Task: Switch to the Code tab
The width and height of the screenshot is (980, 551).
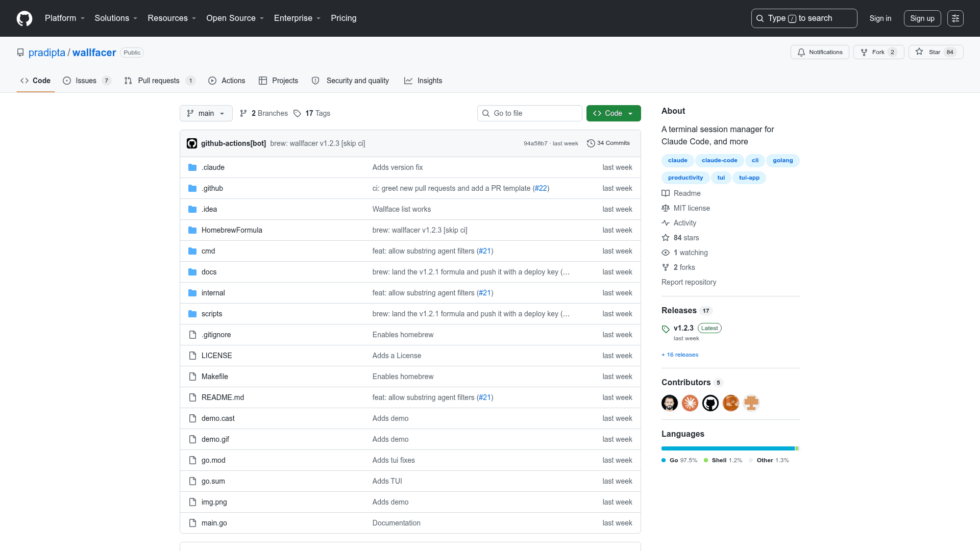Action: coord(36,81)
